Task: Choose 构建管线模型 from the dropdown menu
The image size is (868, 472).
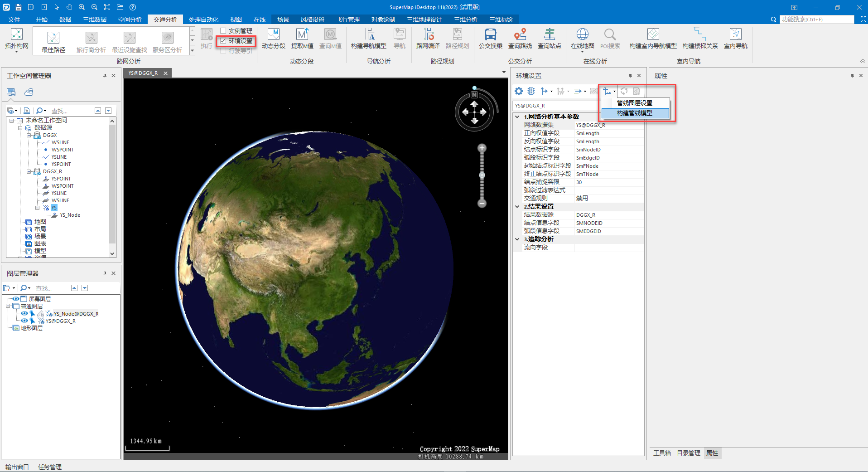Action: pos(634,113)
